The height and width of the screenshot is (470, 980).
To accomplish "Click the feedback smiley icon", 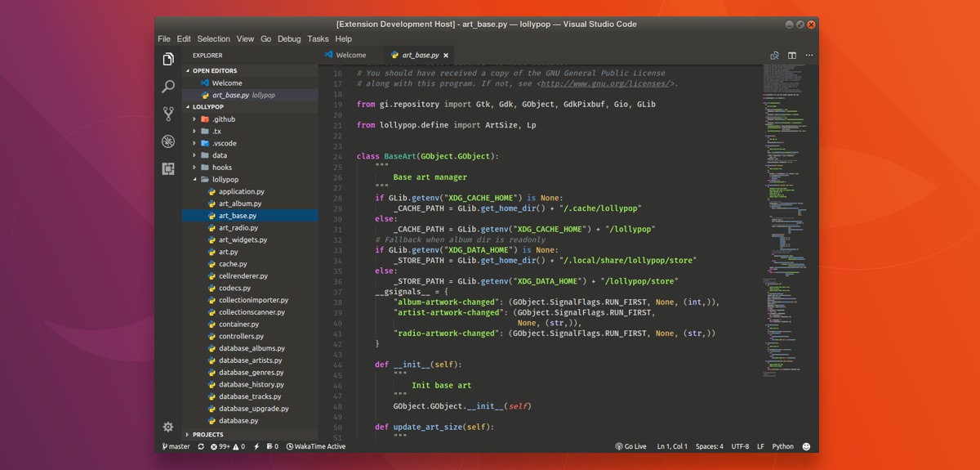I will pos(806,447).
